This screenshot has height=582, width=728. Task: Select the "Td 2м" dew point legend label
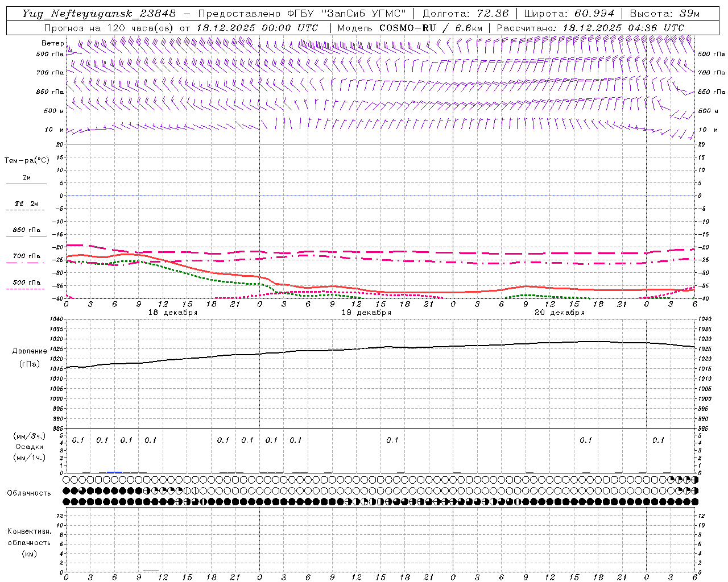[x=27, y=203]
